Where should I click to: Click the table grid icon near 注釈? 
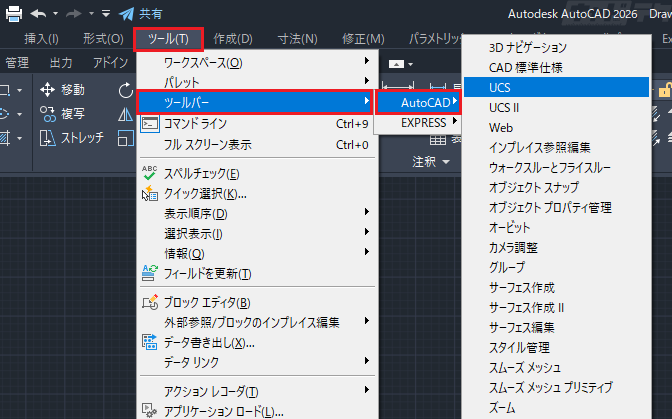click(438, 140)
